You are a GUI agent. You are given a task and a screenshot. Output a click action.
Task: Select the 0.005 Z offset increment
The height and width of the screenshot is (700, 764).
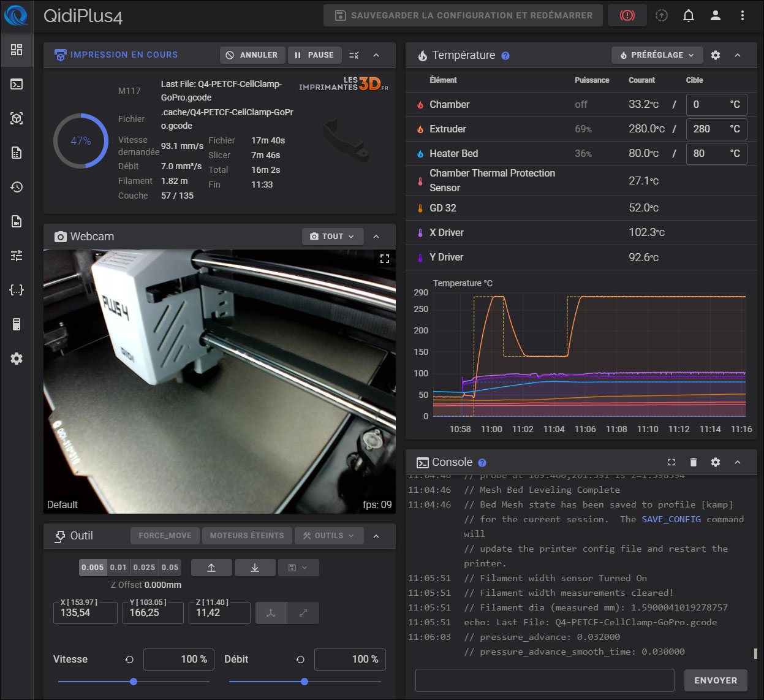93,568
